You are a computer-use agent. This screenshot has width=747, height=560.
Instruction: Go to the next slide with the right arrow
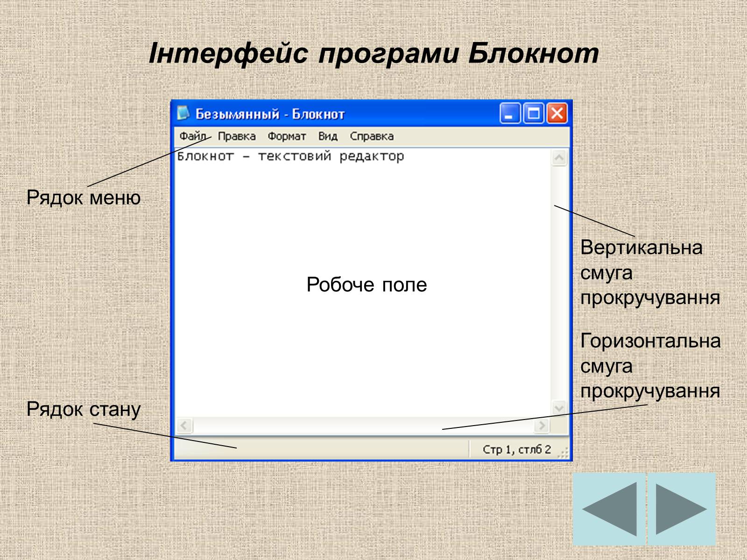pos(682,509)
